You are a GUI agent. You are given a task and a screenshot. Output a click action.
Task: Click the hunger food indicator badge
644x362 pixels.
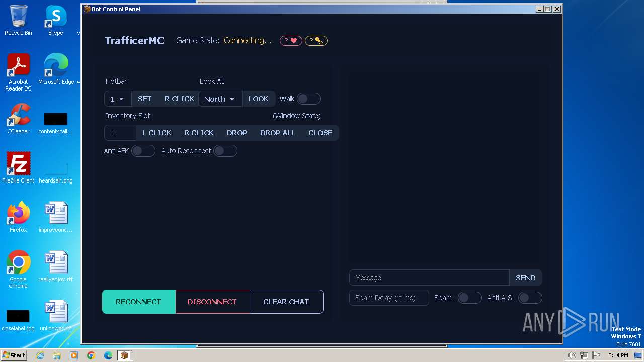pos(316,41)
